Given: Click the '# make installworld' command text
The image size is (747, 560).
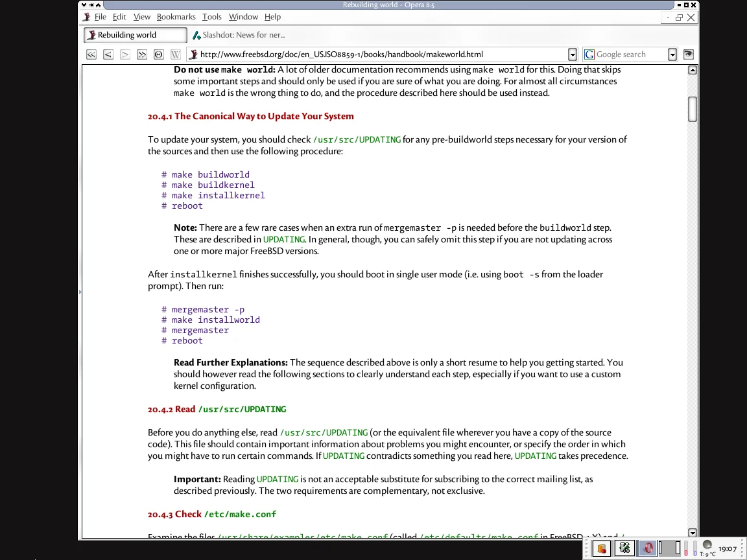Looking at the screenshot, I should (211, 320).
